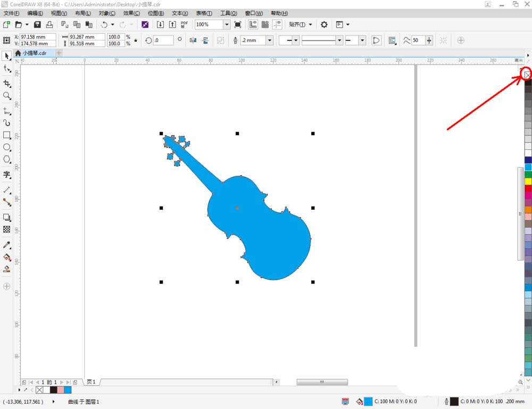The height and width of the screenshot is (409, 532).
Task: Open the 效果(C) menu
Action: click(131, 13)
